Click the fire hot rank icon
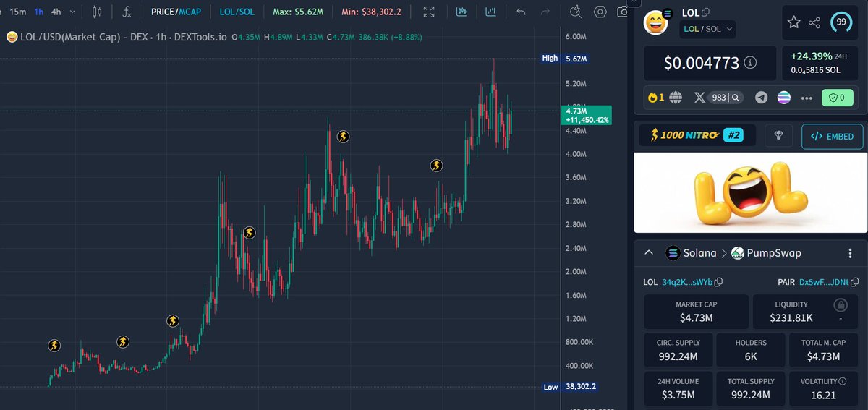This screenshot has height=410, width=868. [x=652, y=97]
